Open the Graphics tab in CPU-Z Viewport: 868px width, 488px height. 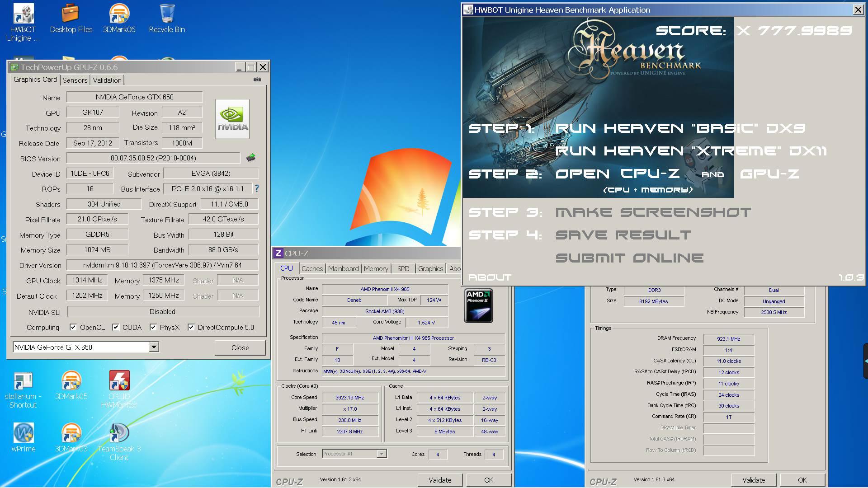[x=430, y=268]
